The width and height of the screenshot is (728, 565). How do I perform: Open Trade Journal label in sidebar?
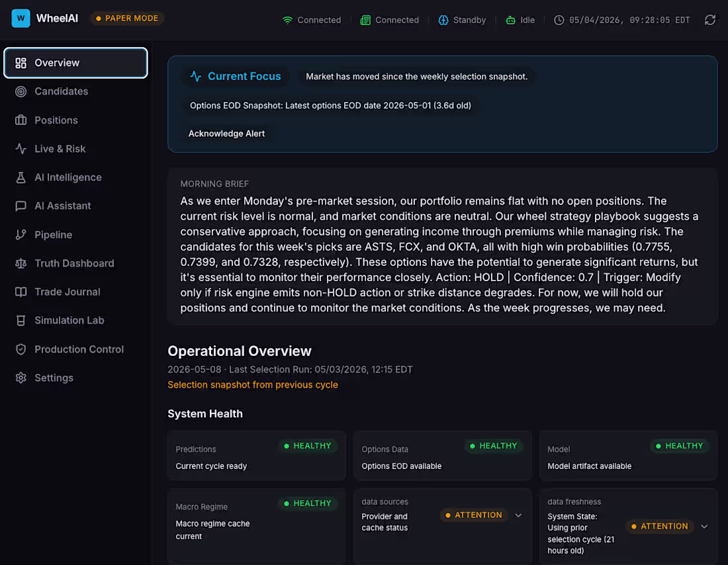click(x=68, y=292)
